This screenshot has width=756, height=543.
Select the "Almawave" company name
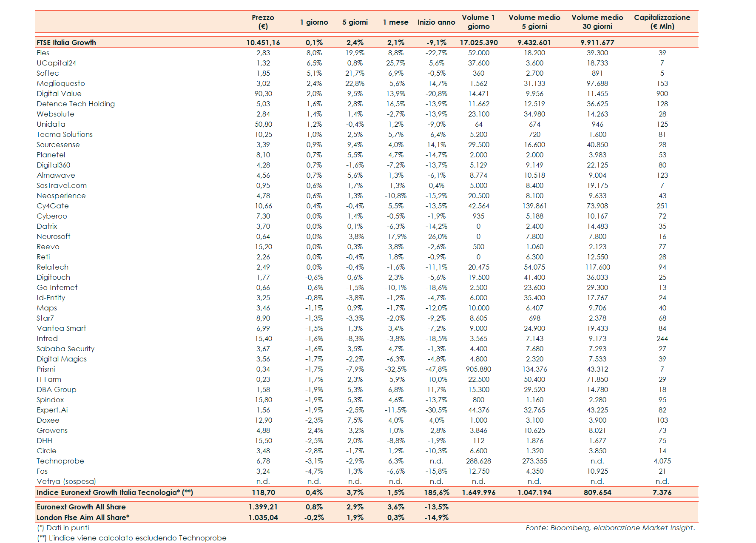(56, 175)
